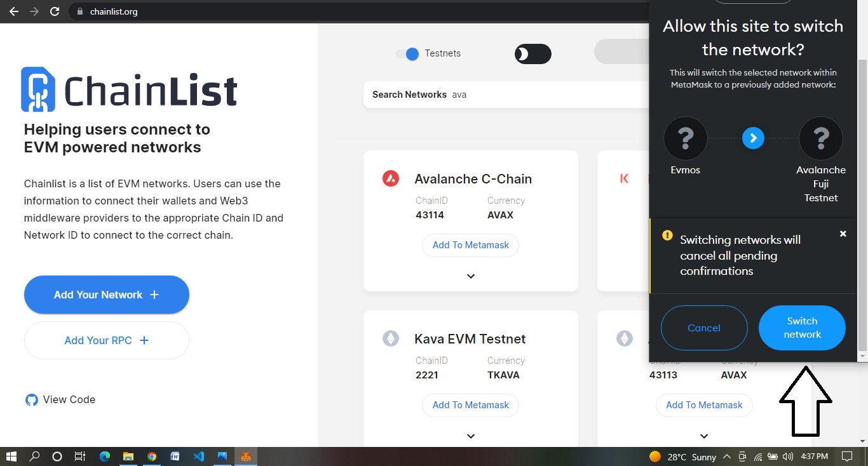Click the site security lock icon
Screen dimensions: 868x466
(x=79, y=11)
